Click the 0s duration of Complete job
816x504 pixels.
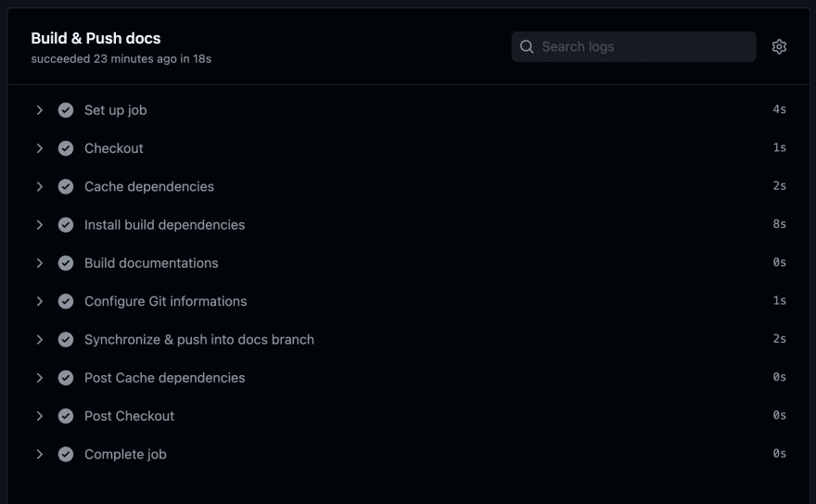[779, 454]
